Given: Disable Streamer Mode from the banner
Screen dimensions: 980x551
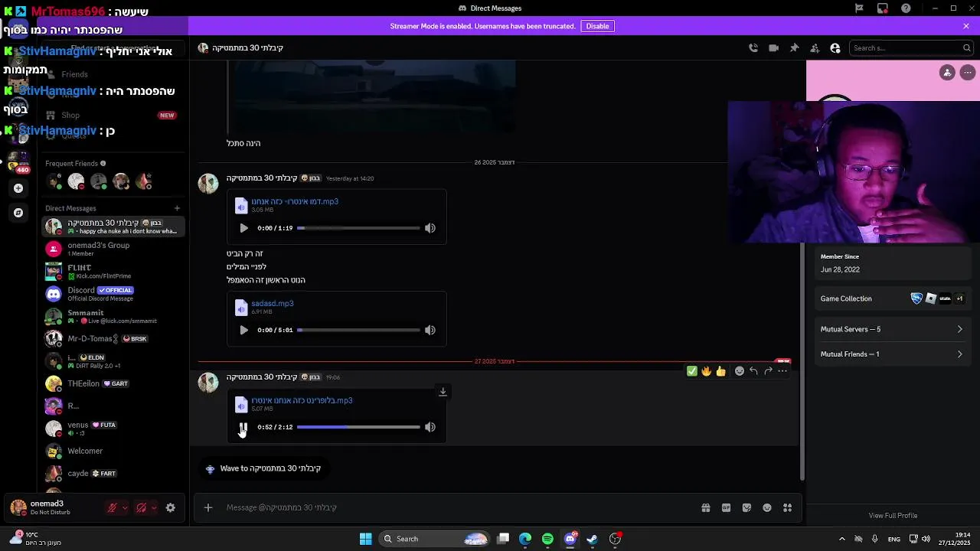Looking at the screenshot, I should (597, 26).
